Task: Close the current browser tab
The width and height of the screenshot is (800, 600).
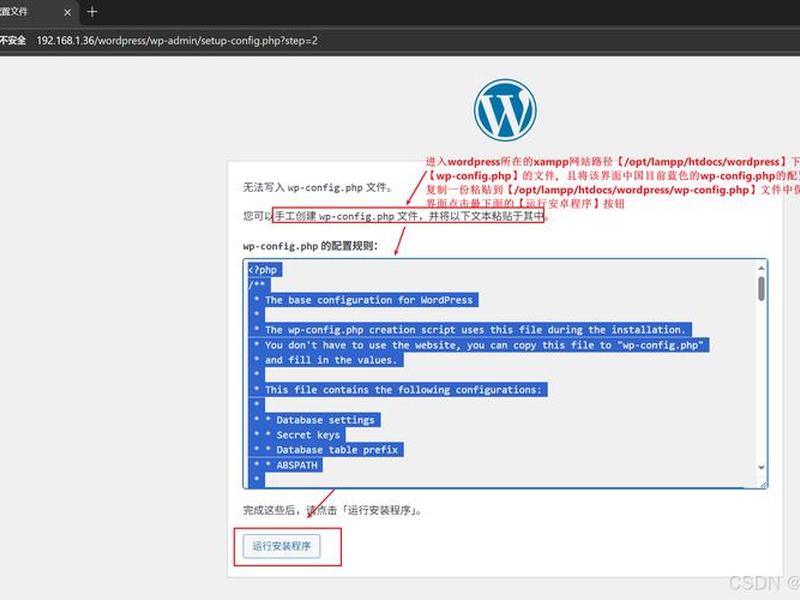Action: coord(67,12)
